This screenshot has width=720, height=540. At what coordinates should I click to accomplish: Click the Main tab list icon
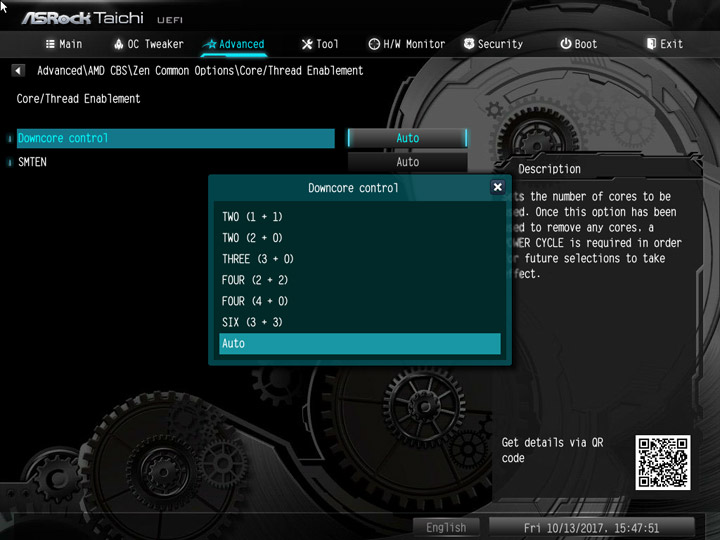tap(50, 44)
